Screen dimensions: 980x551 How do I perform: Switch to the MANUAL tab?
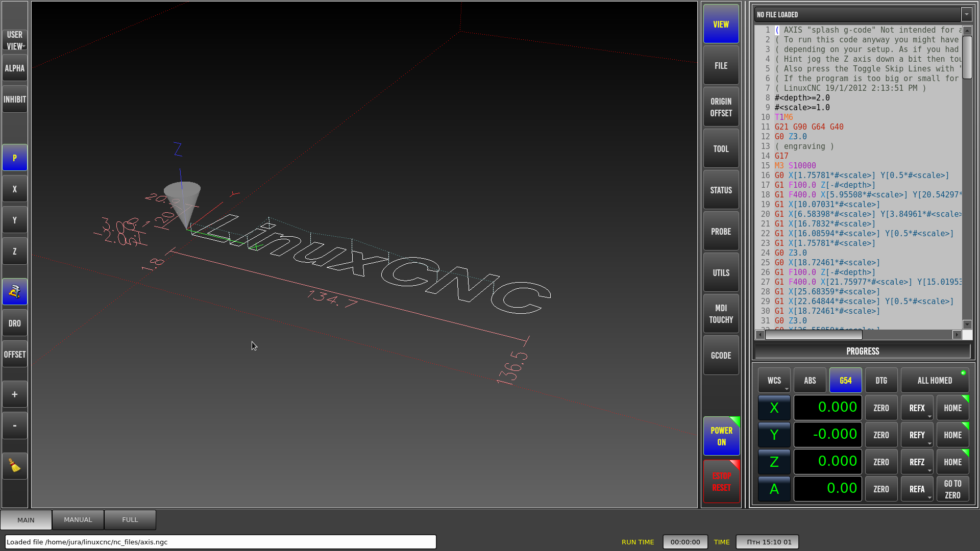click(x=78, y=520)
